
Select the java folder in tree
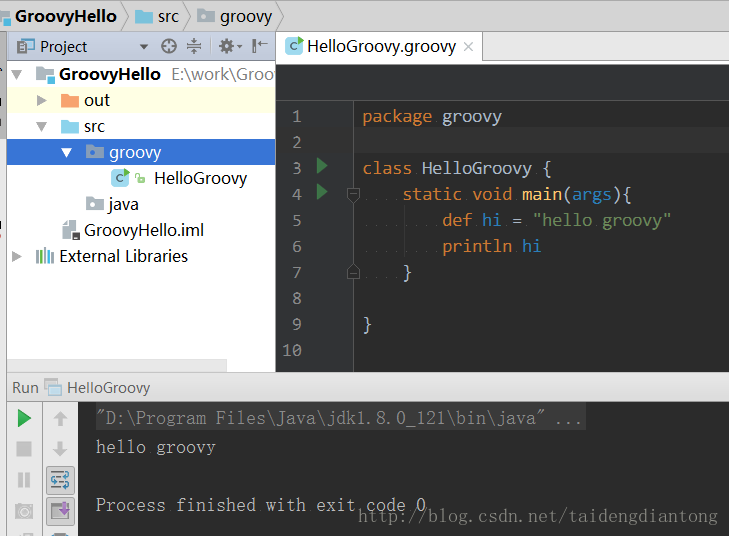click(x=123, y=205)
